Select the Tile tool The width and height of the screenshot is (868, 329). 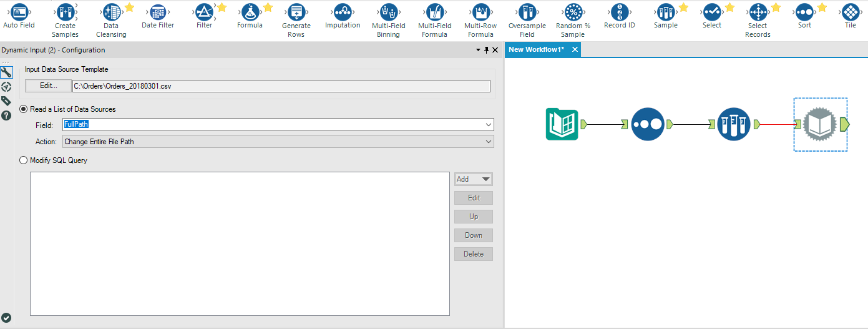click(850, 16)
